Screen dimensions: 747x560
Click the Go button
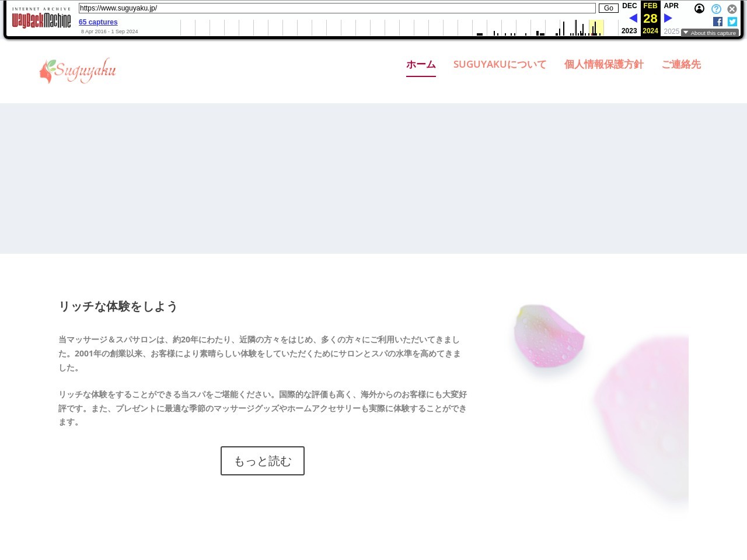609,8
